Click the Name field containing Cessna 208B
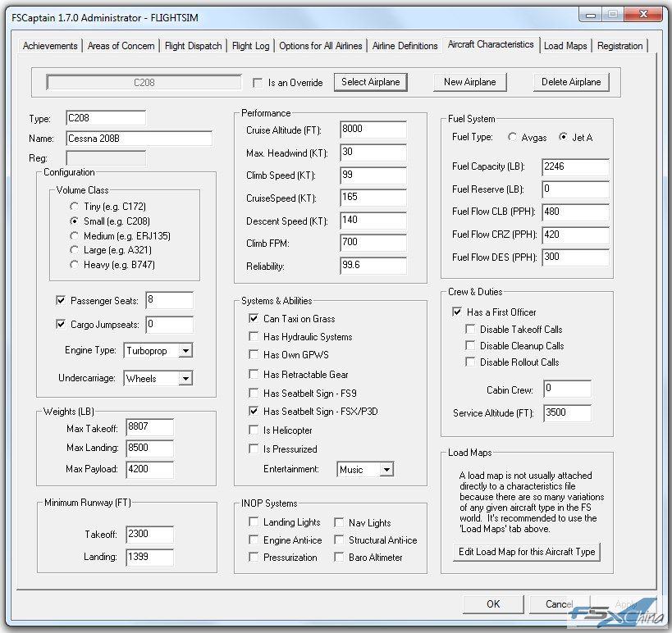The width and height of the screenshot is (672, 633). pos(139,139)
